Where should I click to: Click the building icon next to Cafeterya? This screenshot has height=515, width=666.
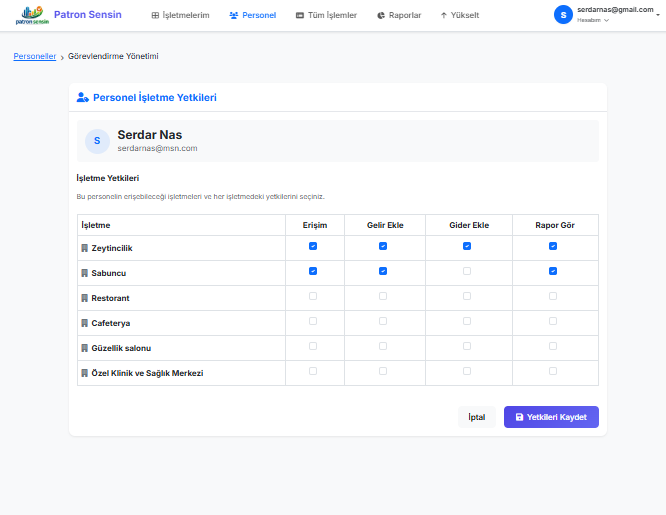(x=85, y=323)
